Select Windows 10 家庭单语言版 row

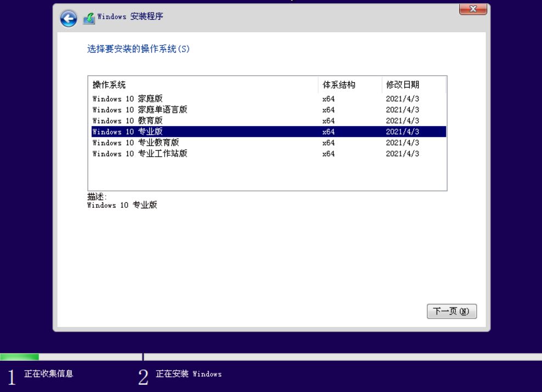269,110
